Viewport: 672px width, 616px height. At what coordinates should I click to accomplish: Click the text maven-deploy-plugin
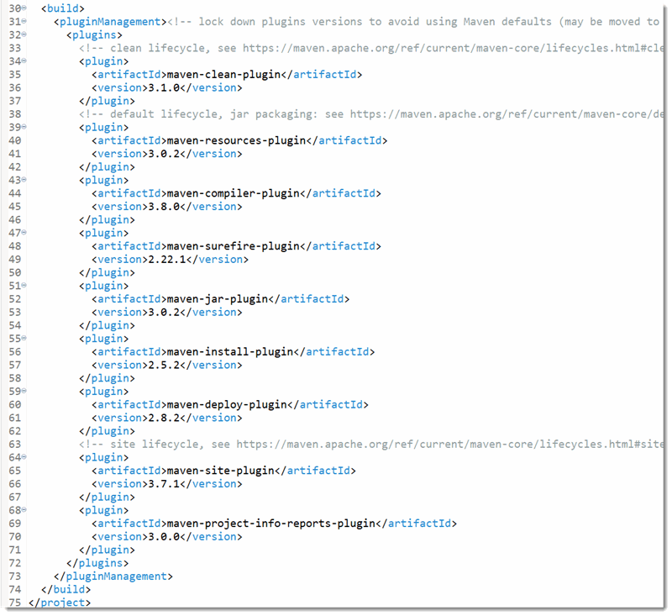pyautogui.click(x=227, y=405)
